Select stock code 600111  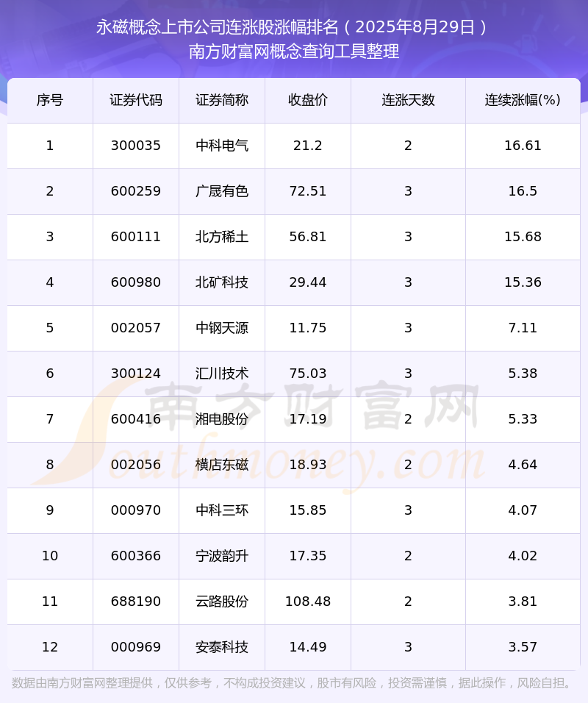point(136,237)
